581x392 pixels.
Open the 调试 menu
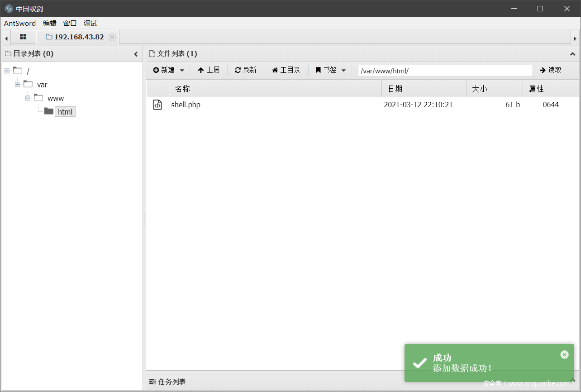tap(90, 24)
